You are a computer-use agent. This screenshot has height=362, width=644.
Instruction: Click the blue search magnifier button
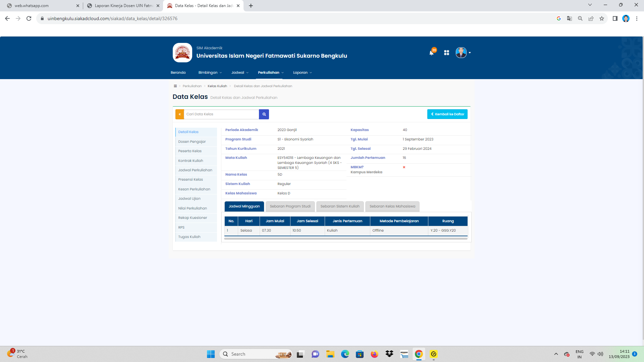[264, 114]
